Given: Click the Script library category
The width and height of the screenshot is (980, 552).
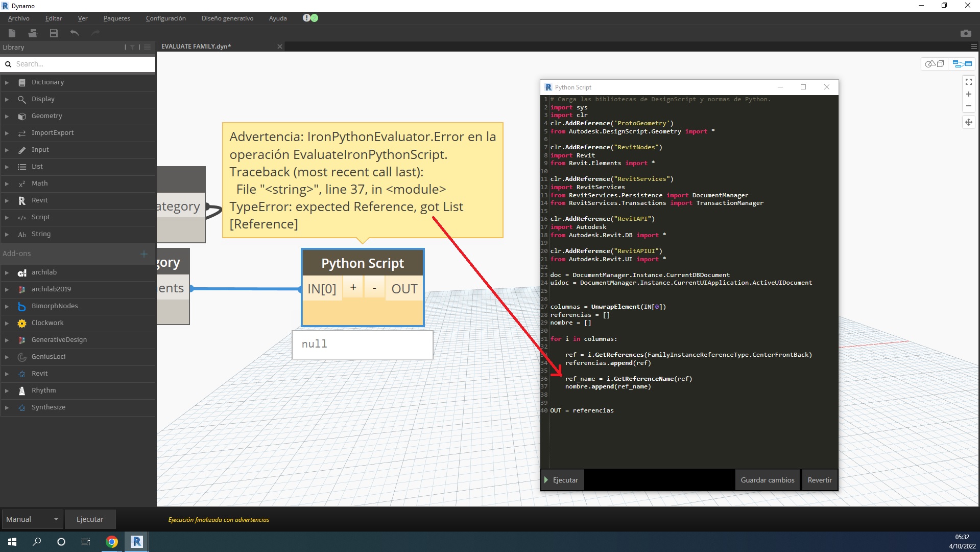Looking at the screenshot, I should tap(78, 217).
